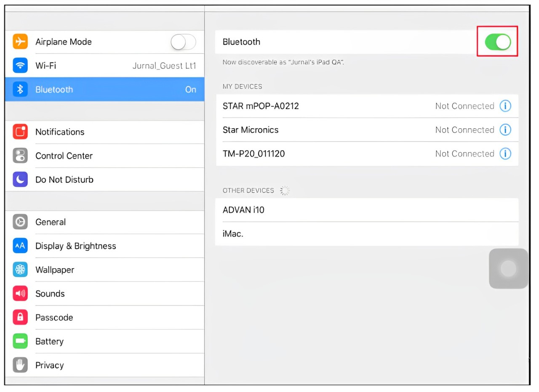Pair with ADVAN i10 device

(x=367, y=209)
